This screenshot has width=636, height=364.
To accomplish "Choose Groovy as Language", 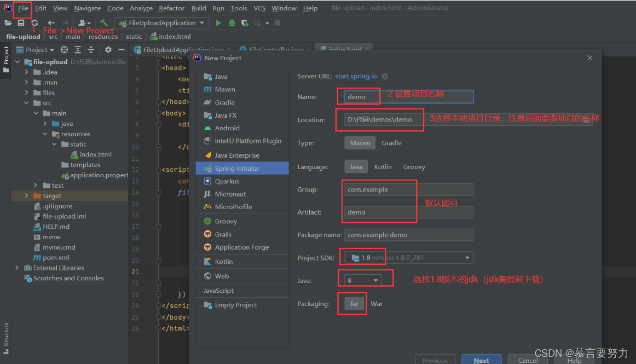I will coord(414,167).
